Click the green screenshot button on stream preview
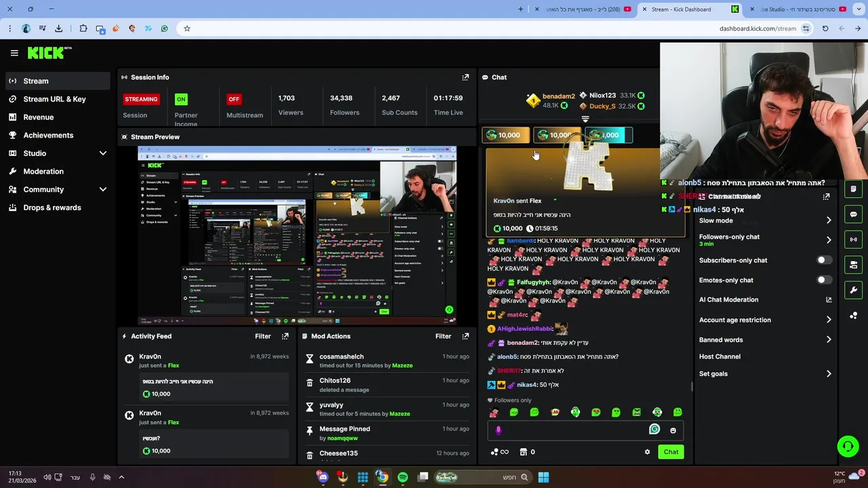 tap(449, 310)
